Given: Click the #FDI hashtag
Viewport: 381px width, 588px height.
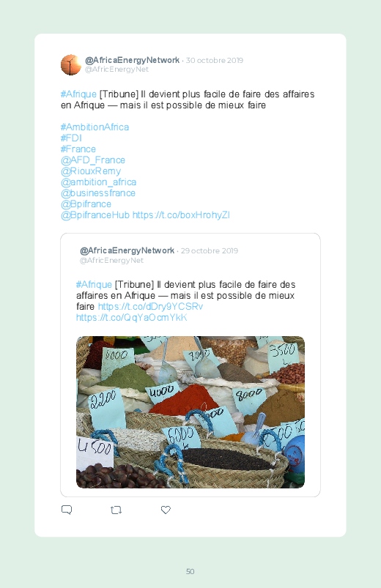Looking at the screenshot, I should point(71,138).
